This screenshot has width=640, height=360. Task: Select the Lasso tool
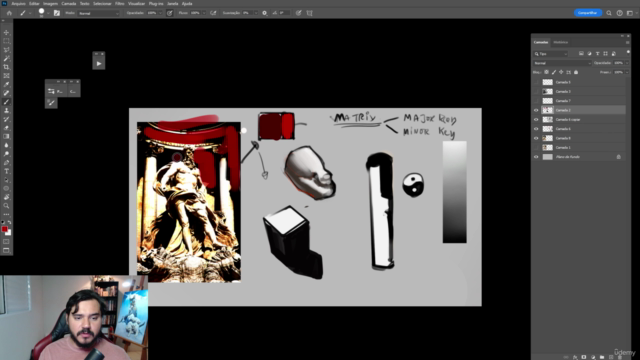(x=6, y=50)
